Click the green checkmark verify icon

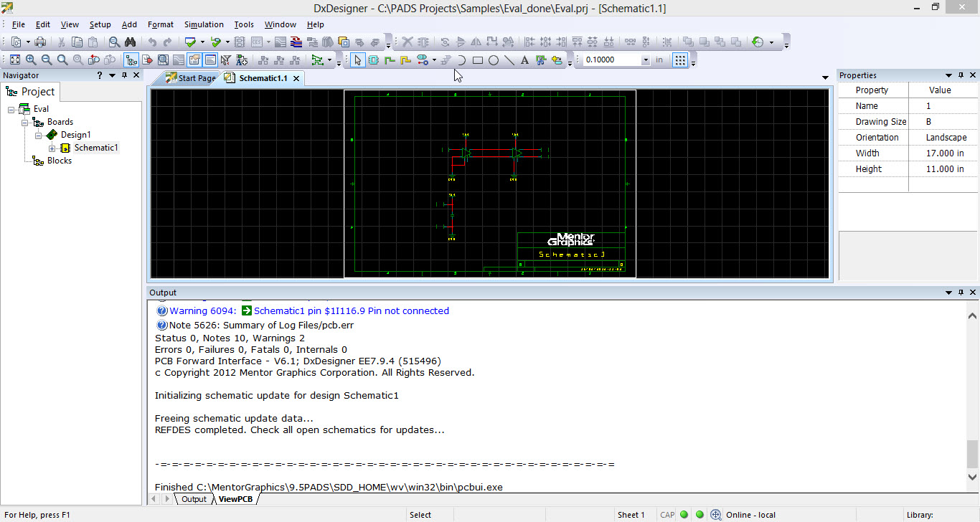[x=190, y=42]
